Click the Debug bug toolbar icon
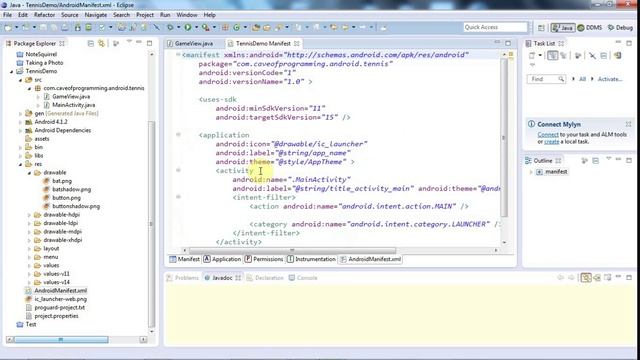This screenshot has width=640, height=360. (x=170, y=27)
